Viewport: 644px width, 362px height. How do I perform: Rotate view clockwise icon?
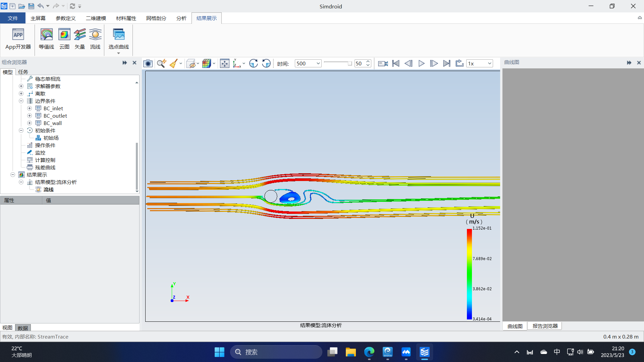(x=254, y=63)
